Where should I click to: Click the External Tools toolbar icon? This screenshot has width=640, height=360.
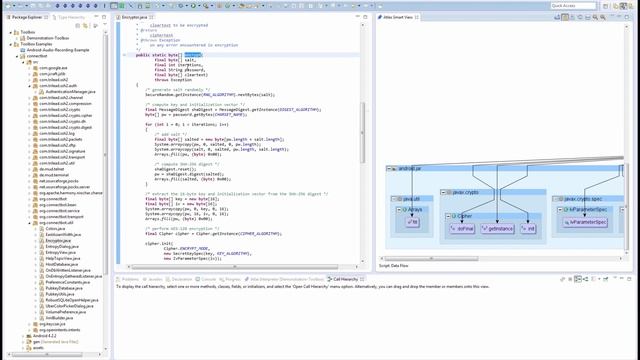(x=206, y=6)
